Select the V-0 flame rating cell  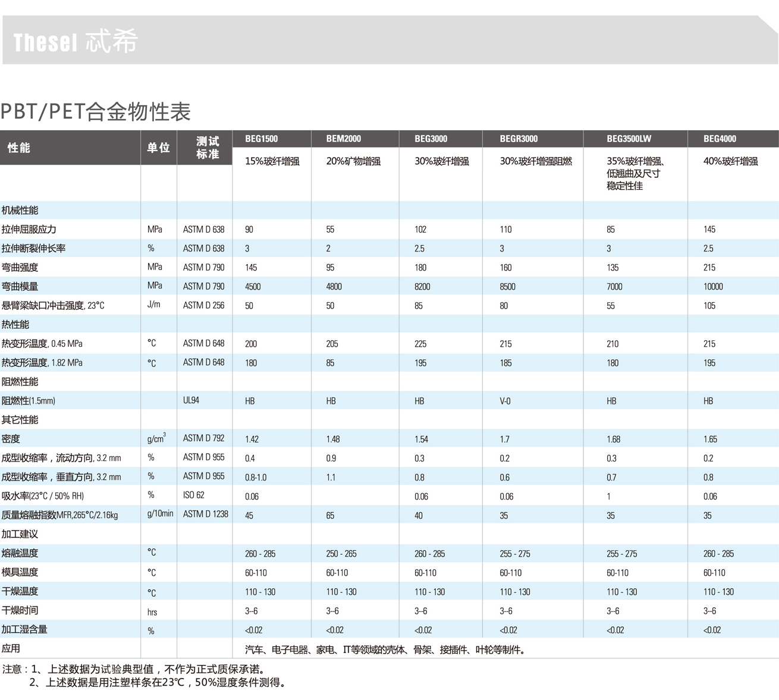coord(505,401)
